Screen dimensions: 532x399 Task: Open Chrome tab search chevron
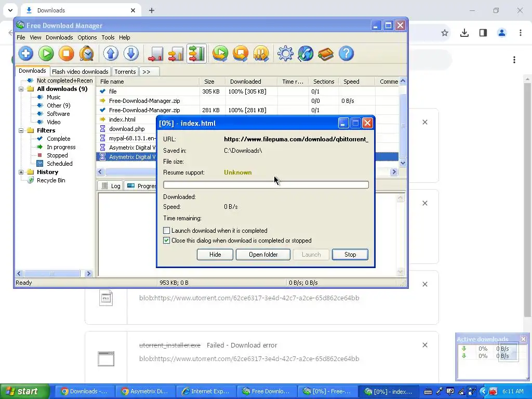pyautogui.click(x=10, y=10)
